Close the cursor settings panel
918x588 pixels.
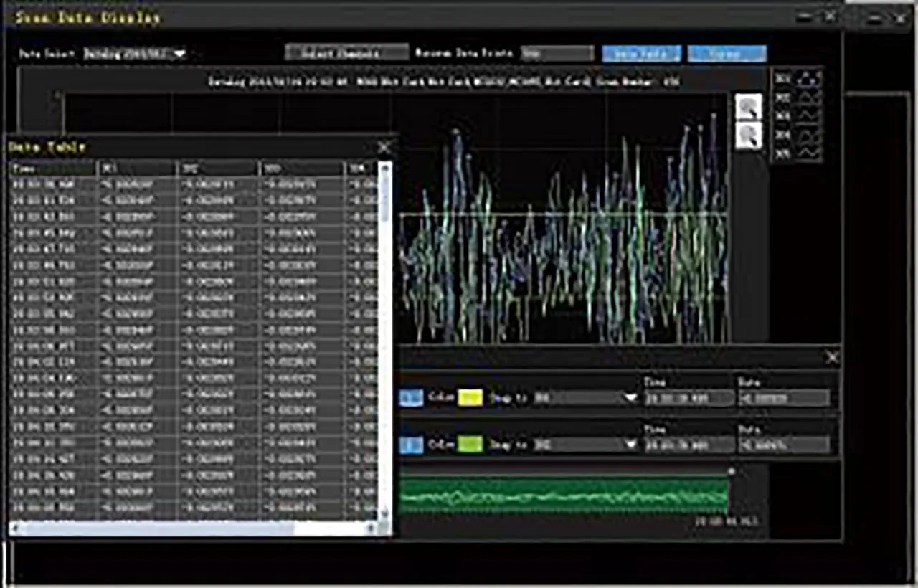coord(832,357)
